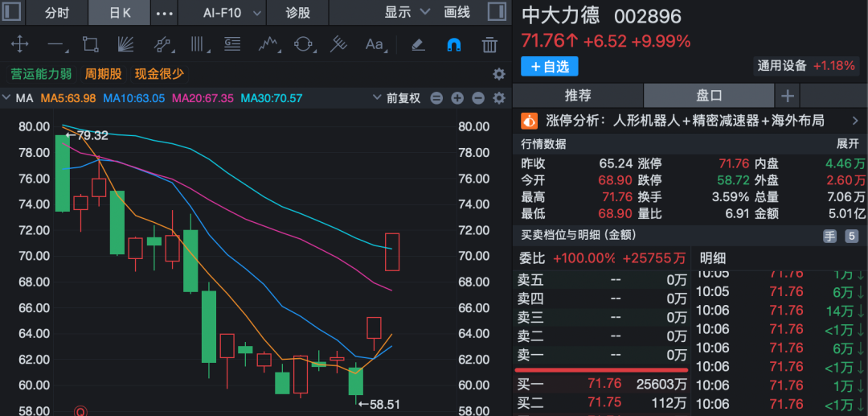
Task: Click the 营运能力弱 tag
Action: click(42, 74)
